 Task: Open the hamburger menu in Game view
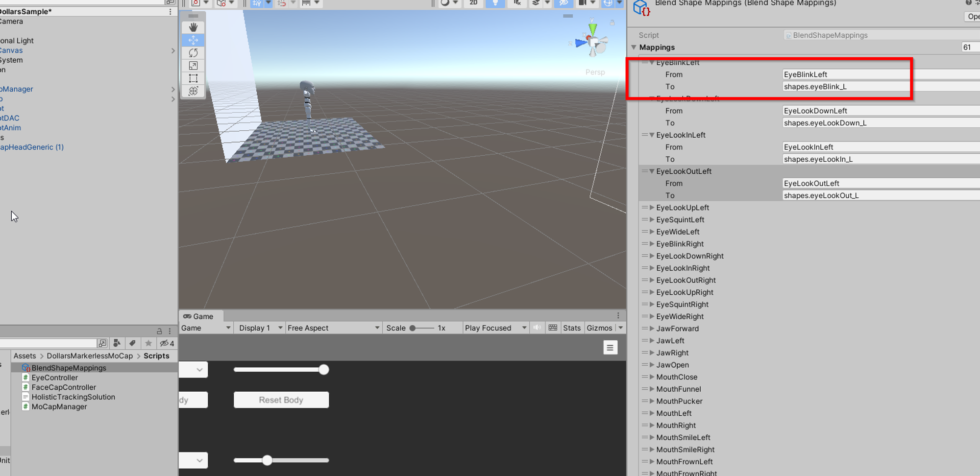610,348
